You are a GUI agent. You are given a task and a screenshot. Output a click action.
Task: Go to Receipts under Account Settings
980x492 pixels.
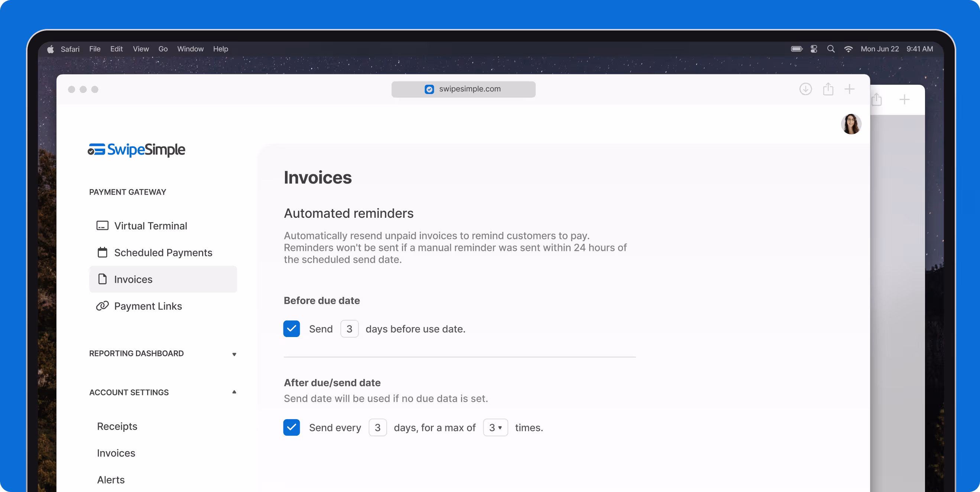pos(117,426)
